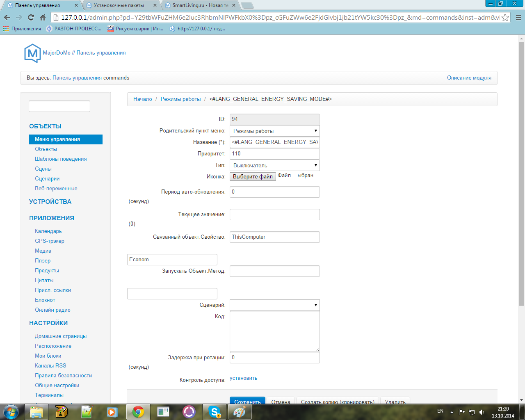Open the Приложения apps shortcut
The height and width of the screenshot is (420, 525).
(x=22, y=29)
